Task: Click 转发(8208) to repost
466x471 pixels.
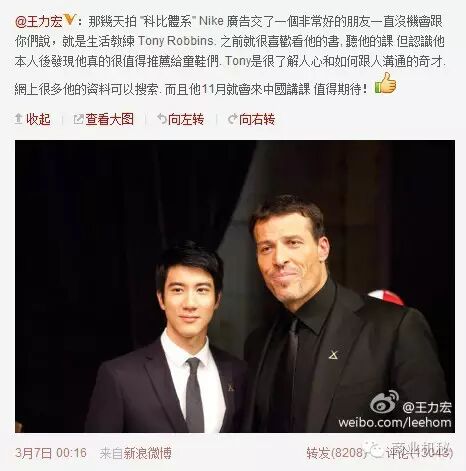Action: [x=337, y=453]
